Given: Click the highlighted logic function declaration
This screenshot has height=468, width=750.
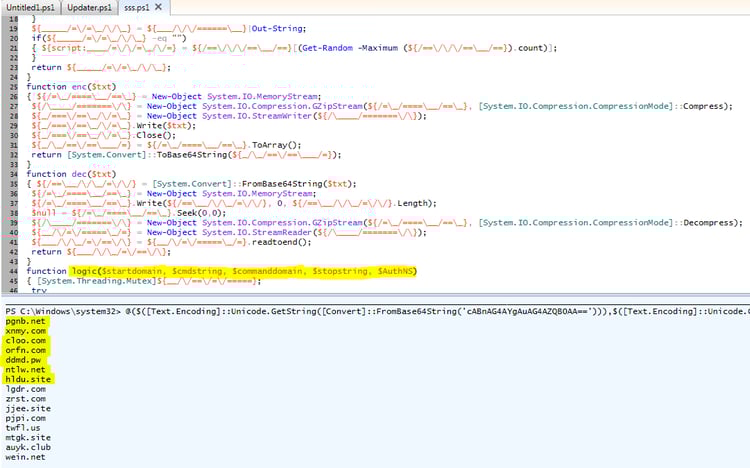Looking at the screenshot, I should [244, 271].
